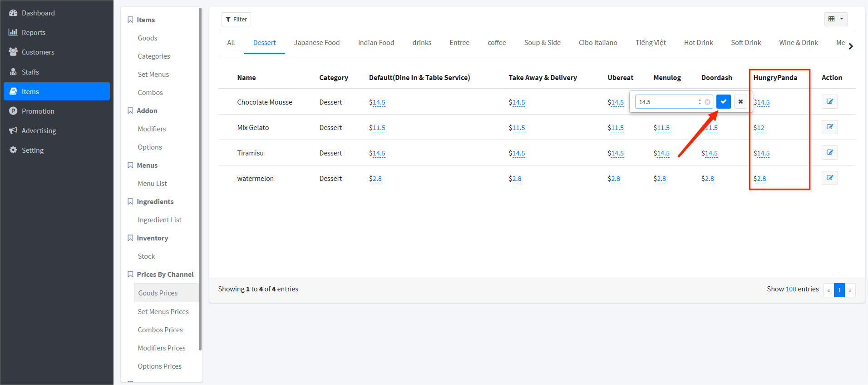
Task: Go to next page in pagination
Action: coord(850,290)
